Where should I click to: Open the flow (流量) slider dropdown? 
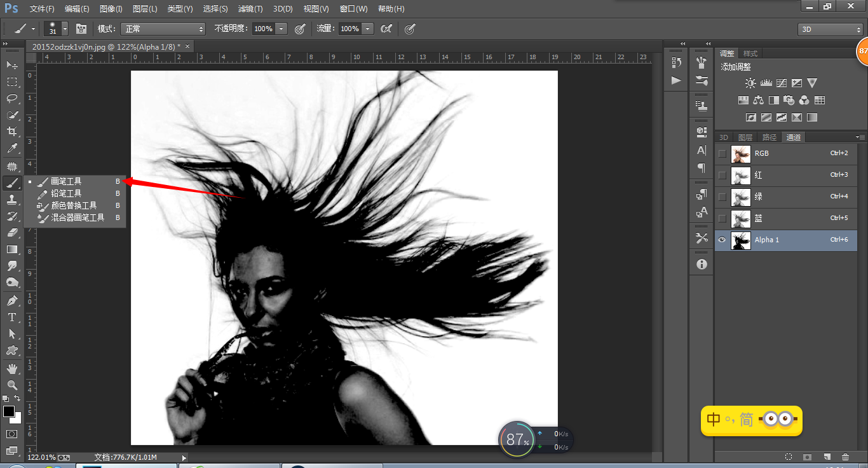click(368, 29)
